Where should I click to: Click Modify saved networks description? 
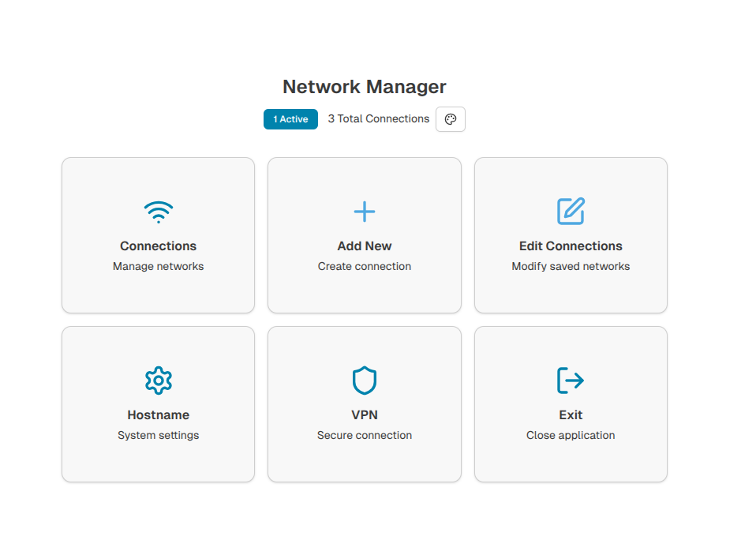(x=571, y=266)
